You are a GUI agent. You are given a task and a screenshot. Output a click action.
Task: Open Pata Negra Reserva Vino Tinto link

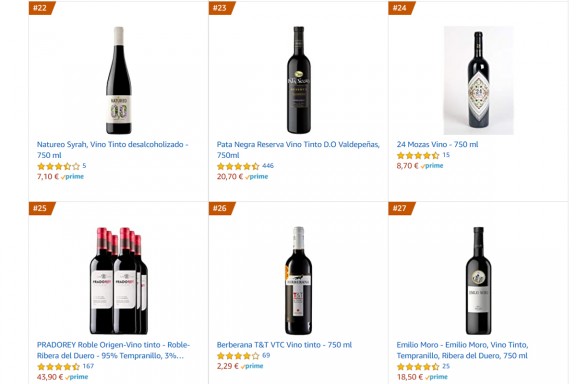tap(298, 150)
